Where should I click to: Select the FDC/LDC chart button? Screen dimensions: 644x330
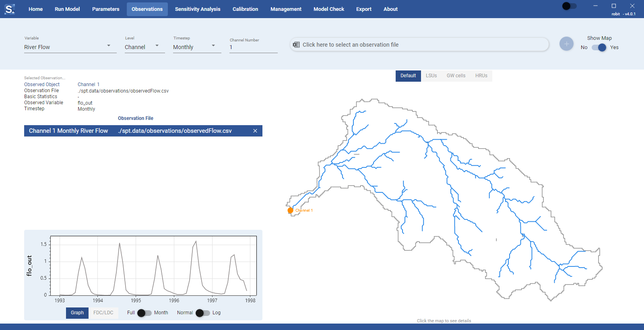click(103, 313)
